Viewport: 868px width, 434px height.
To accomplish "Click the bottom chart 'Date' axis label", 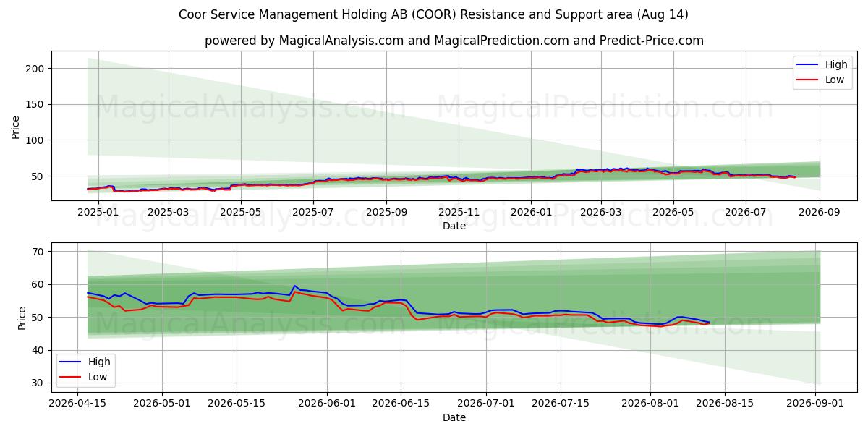I will [454, 417].
